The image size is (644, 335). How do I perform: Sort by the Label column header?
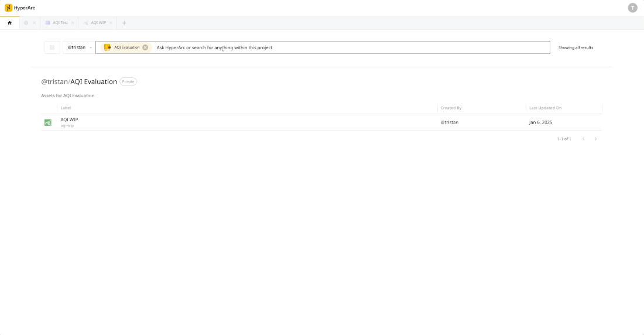coord(66,108)
